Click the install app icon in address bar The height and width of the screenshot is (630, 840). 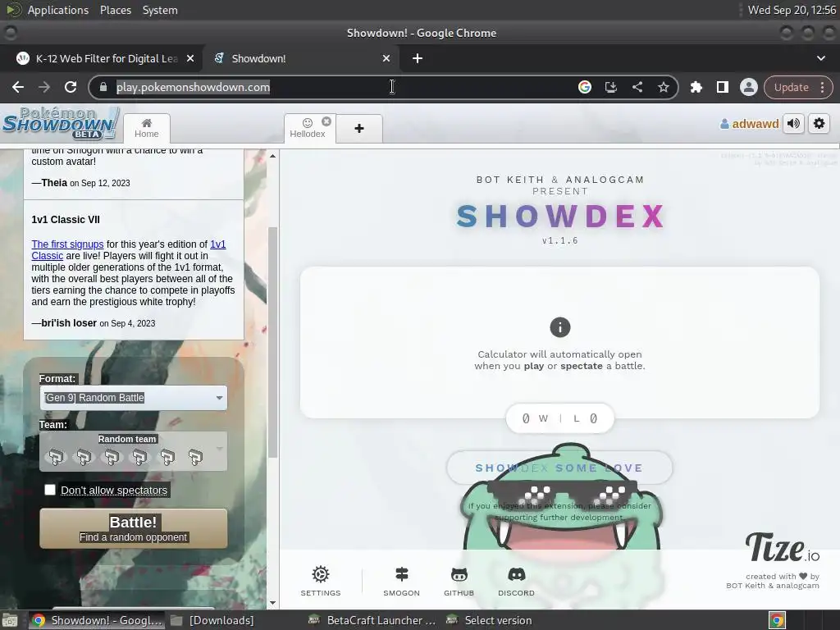click(610, 87)
